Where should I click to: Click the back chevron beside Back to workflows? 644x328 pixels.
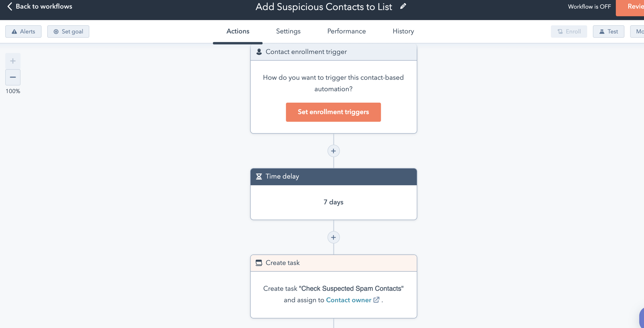(x=8, y=6)
